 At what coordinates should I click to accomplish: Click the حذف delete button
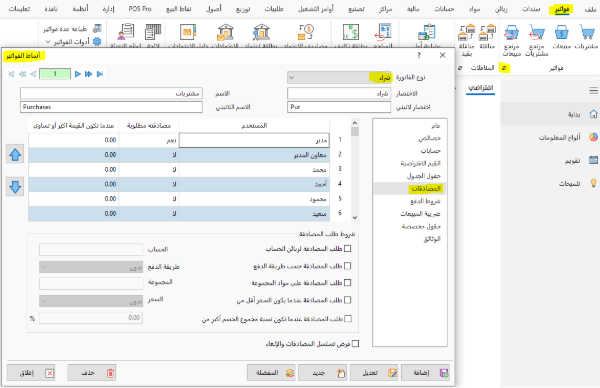click(92, 372)
